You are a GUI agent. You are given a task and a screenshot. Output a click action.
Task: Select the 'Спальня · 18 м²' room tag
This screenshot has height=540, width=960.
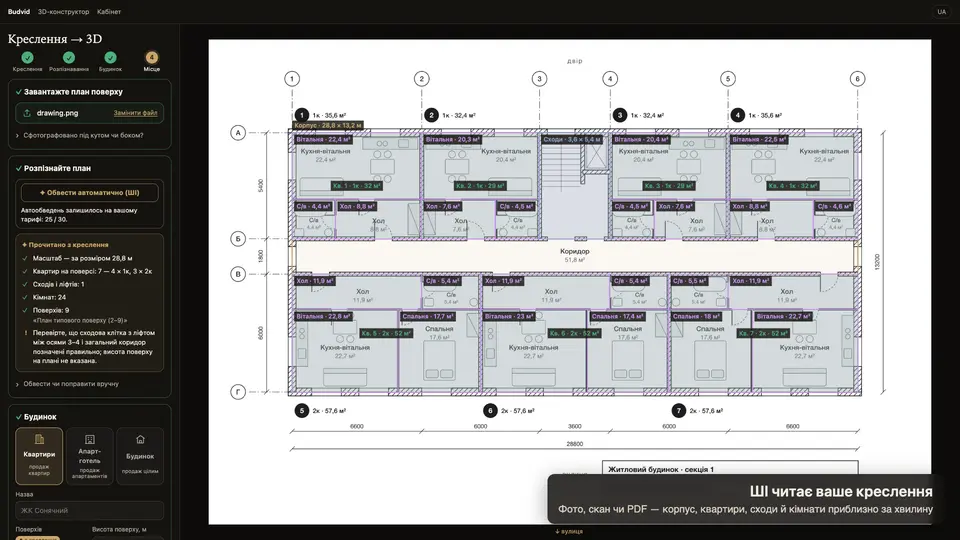coord(696,317)
